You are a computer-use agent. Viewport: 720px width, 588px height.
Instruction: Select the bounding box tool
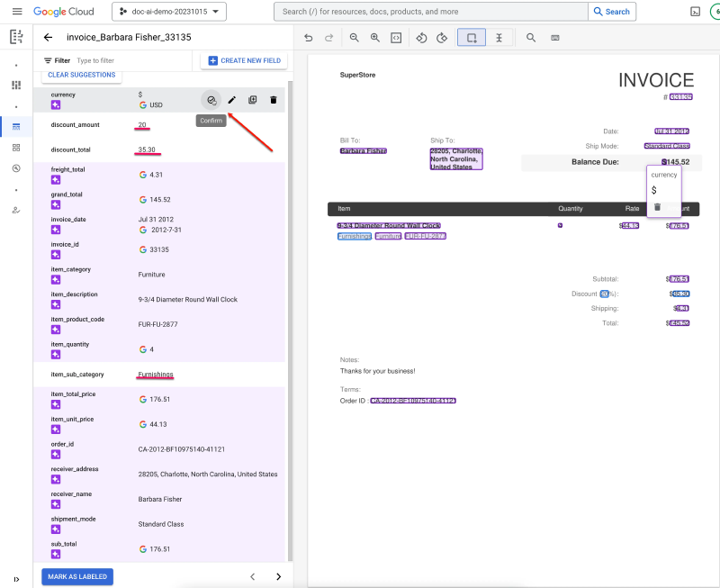(472, 38)
